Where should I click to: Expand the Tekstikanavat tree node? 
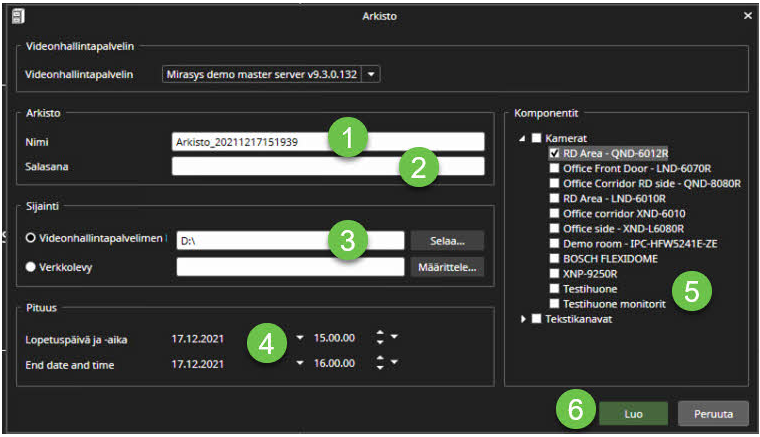tap(523, 319)
